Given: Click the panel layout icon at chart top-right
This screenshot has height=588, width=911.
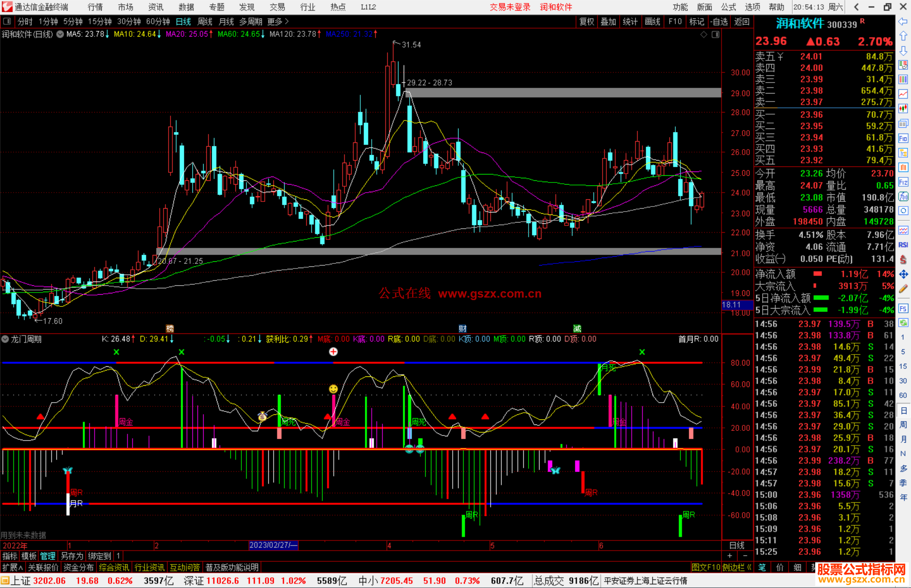Looking at the screenshot, I should click(715, 35).
